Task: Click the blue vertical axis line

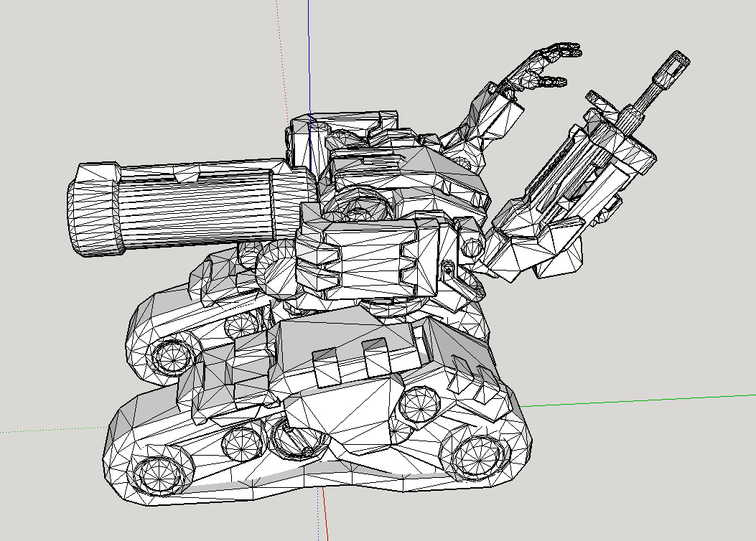Action: click(309, 57)
